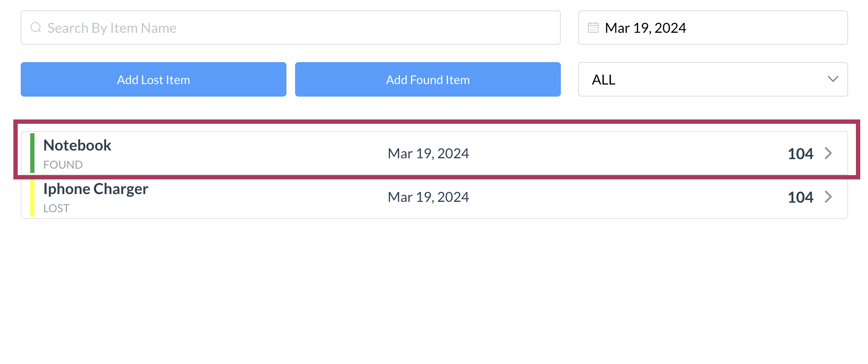Screen dimensions: 868x364
Task: Click the magnifying glass search icon
Action: (35, 27)
